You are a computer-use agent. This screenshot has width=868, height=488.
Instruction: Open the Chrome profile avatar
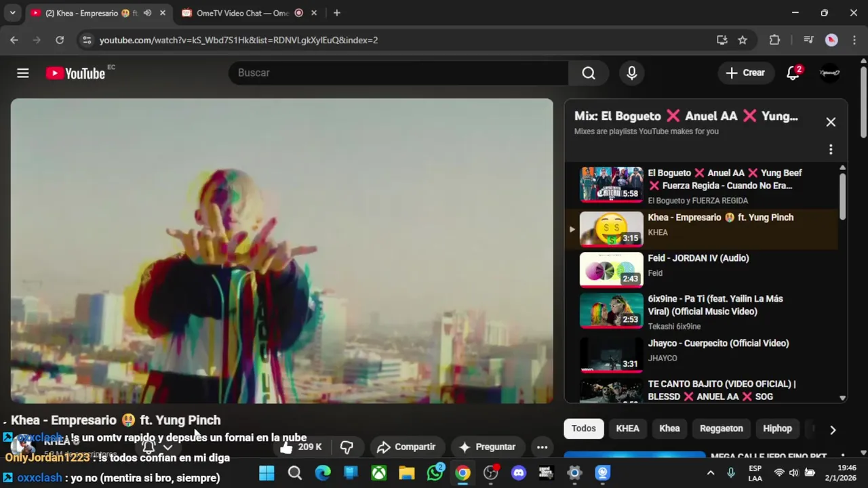point(831,40)
